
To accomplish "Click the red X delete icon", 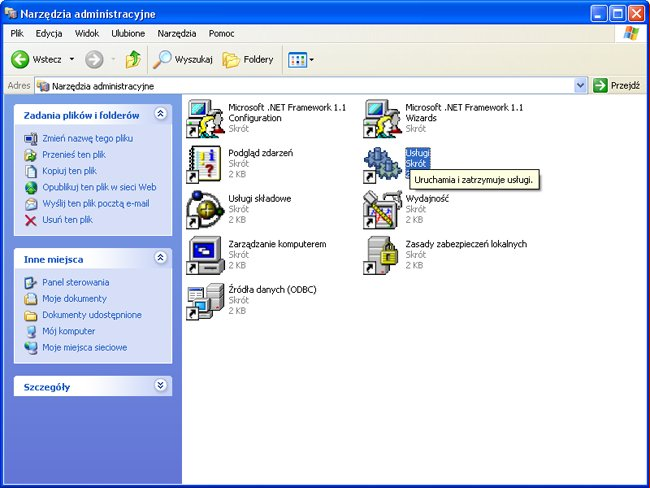I will tap(31, 220).
